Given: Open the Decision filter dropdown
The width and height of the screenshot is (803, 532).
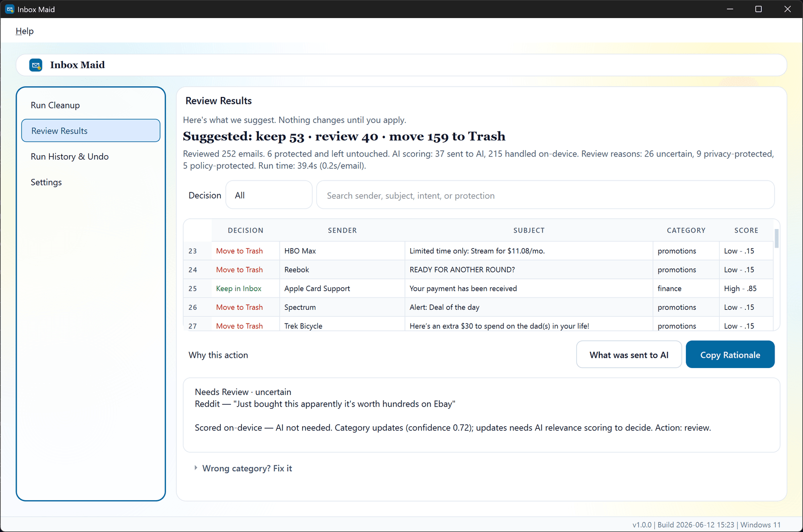Looking at the screenshot, I should 269,195.
